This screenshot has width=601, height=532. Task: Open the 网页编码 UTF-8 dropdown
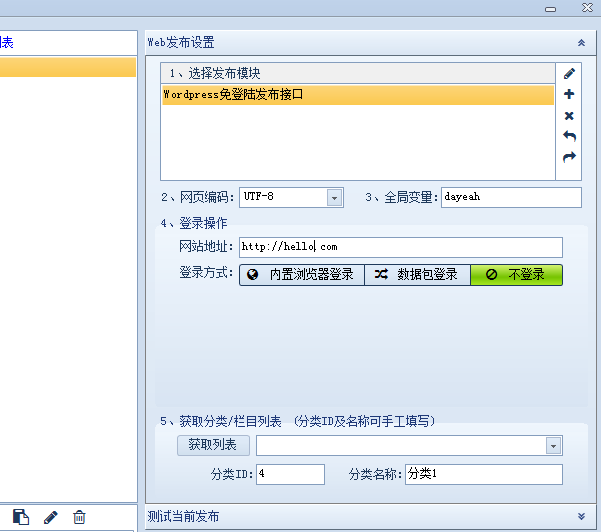[334, 198]
